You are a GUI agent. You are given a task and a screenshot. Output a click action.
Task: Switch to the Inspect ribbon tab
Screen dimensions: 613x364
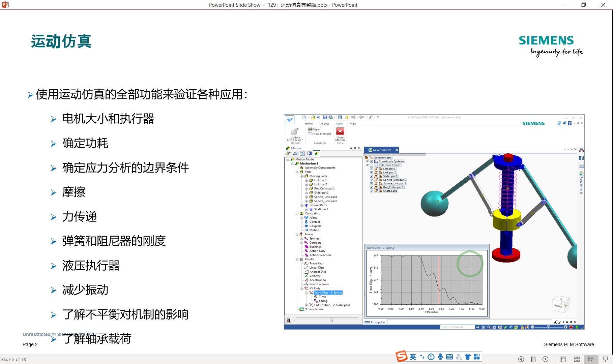(x=324, y=123)
